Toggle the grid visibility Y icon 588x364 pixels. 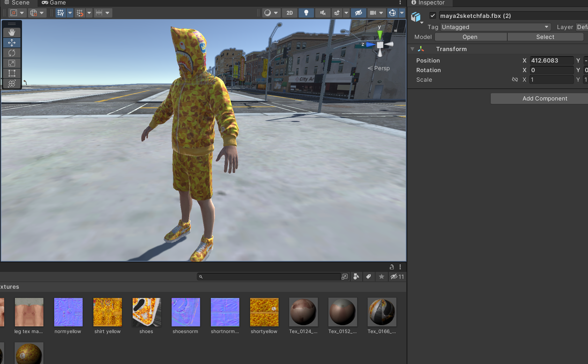pyautogui.click(x=61, y=13)
